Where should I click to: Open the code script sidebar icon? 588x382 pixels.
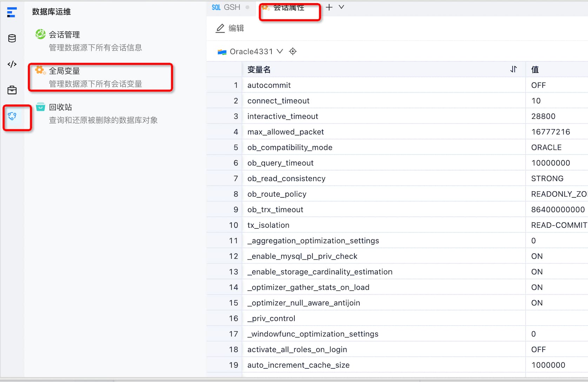[x=12, y=64]
